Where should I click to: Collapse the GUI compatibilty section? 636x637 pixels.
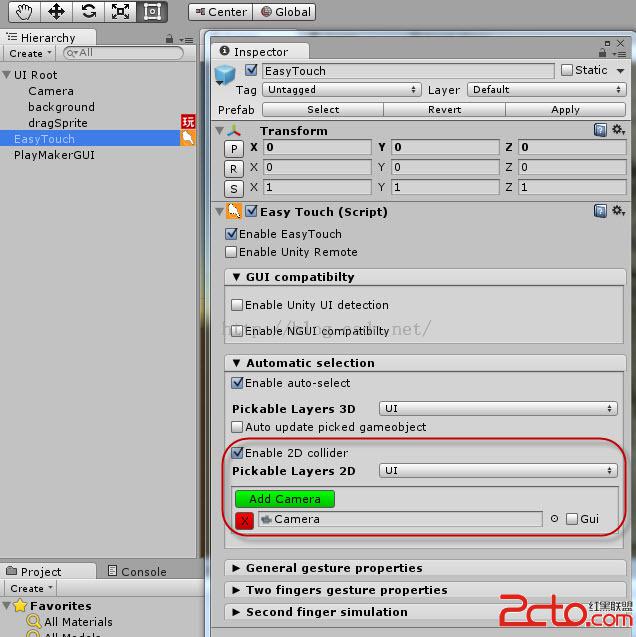pyautogui.click(x=236, y=277)
